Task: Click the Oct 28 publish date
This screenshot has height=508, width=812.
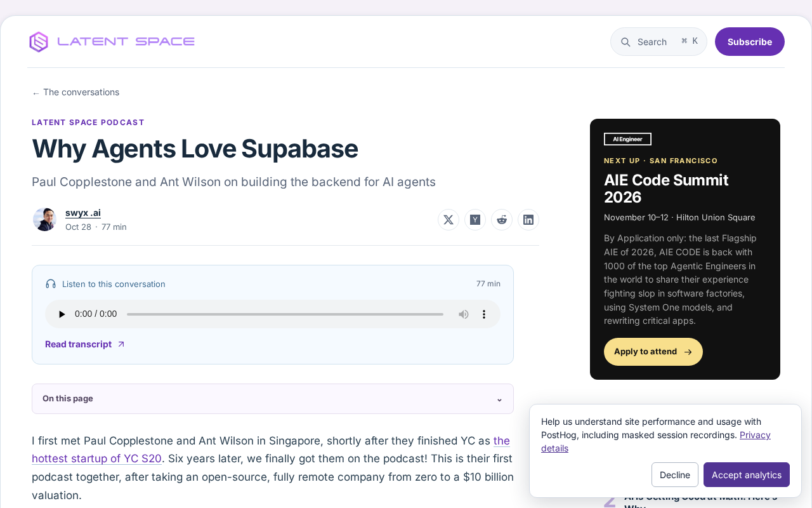Action: [x=79, y=227]
